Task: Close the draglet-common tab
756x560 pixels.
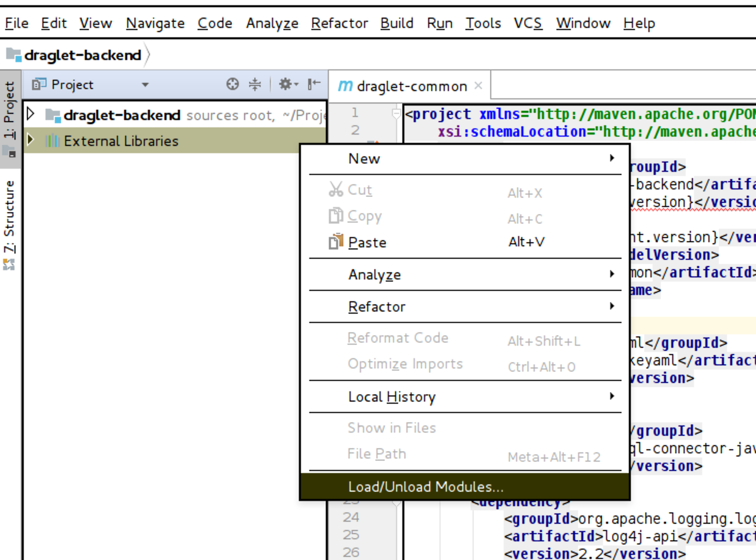Action: tap(478, 85)
